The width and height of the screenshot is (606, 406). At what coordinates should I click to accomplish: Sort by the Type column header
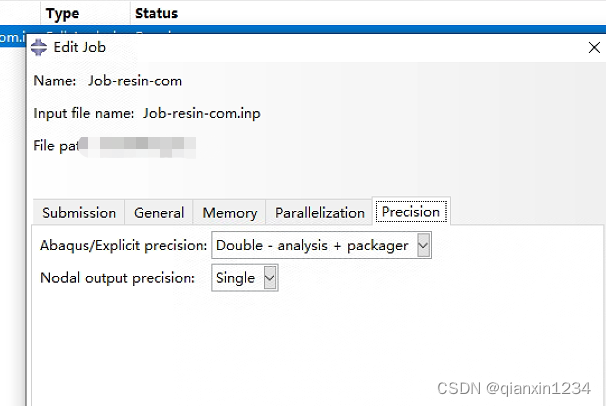(x=62, y=13)
